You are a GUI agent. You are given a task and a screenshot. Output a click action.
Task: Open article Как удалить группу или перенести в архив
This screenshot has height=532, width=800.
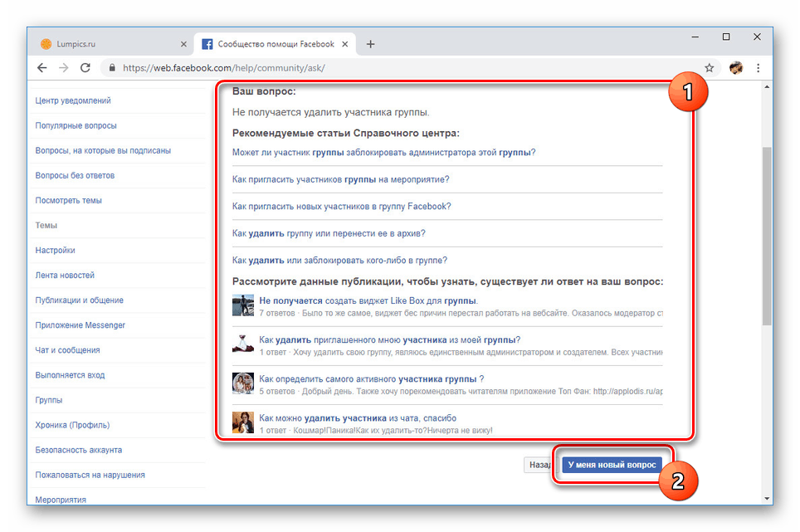point(329,233)
